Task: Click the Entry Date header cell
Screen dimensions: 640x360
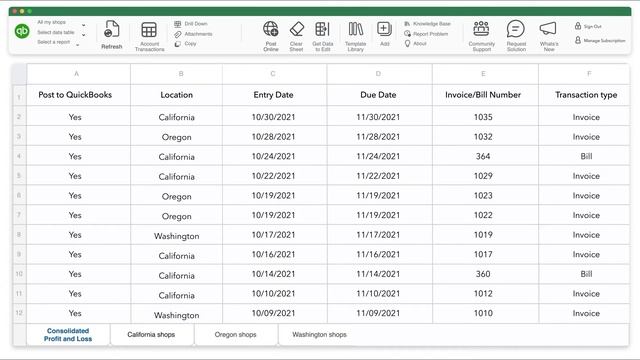Action: pyautogui.click(x=274, y=95)
